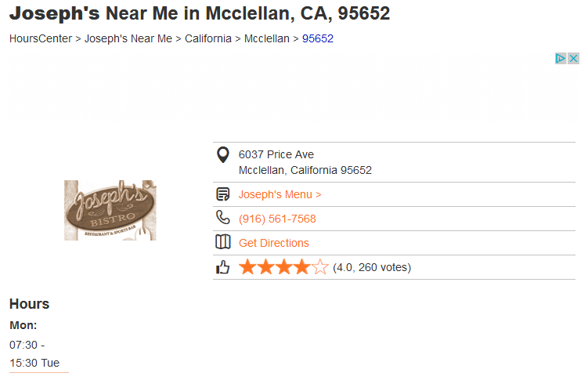Select the Mcclellan breadcrumb
Viewport: 588px width, 380px height.
[x=267, y=38]
